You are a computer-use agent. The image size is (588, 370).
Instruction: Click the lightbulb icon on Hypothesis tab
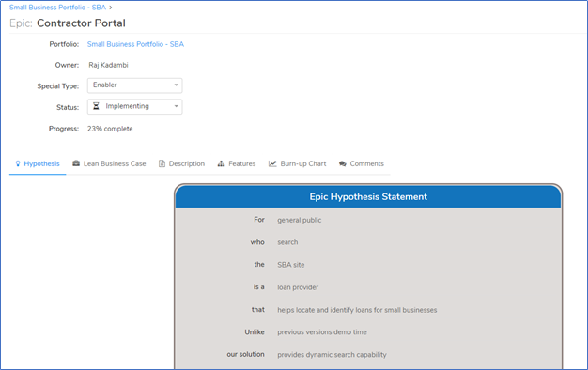pyautogui.click(x=18, y=163)
